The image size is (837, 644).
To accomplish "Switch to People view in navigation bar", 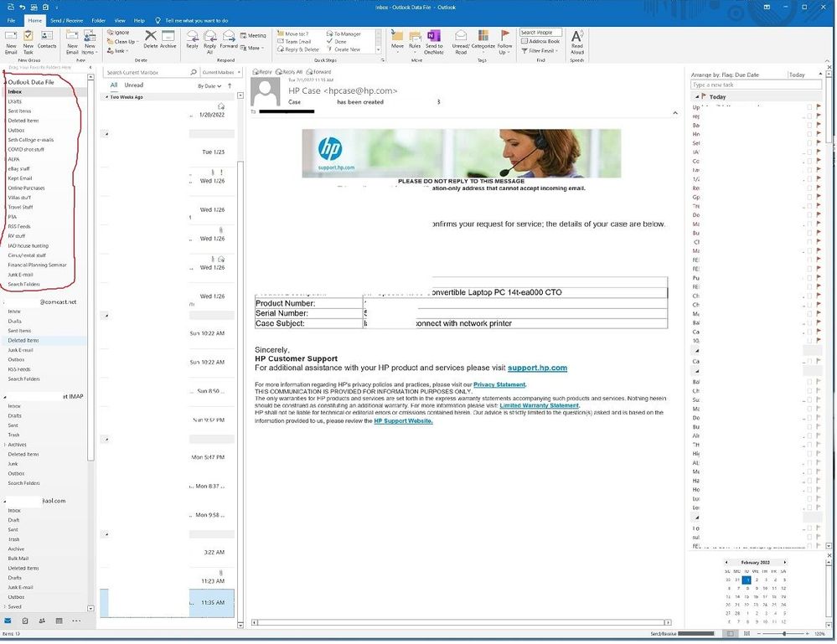I will point(43,621).
